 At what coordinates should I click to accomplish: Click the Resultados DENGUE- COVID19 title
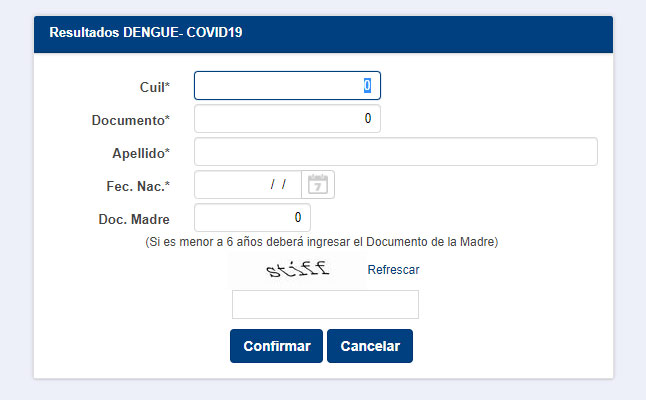click(x=146, y=32)
